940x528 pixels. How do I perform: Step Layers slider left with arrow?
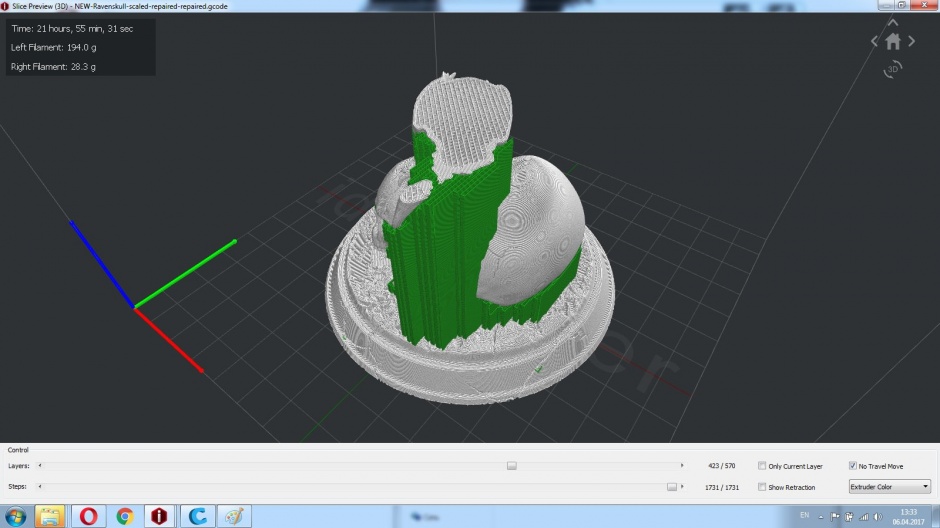[40, 466]
